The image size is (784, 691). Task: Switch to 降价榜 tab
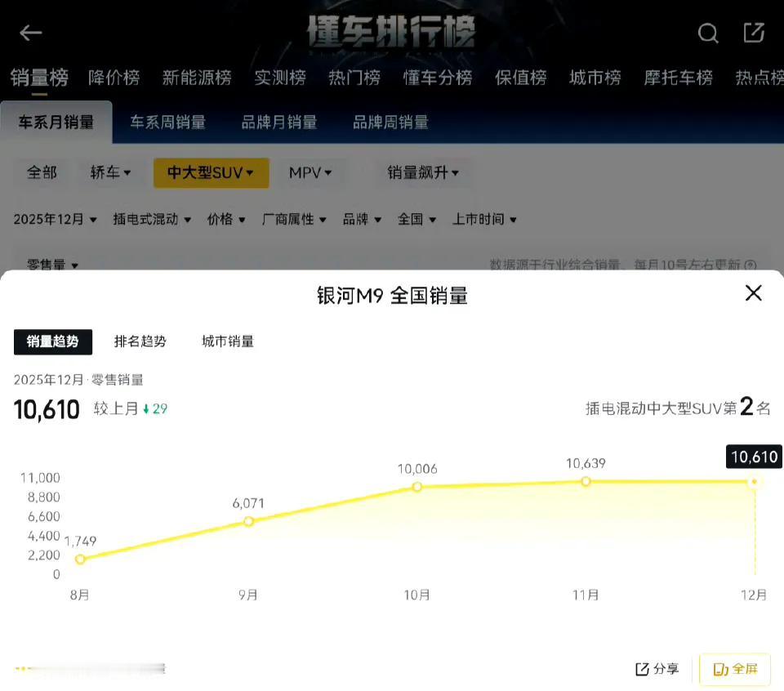pyautogui.click(x=114, y=78)
